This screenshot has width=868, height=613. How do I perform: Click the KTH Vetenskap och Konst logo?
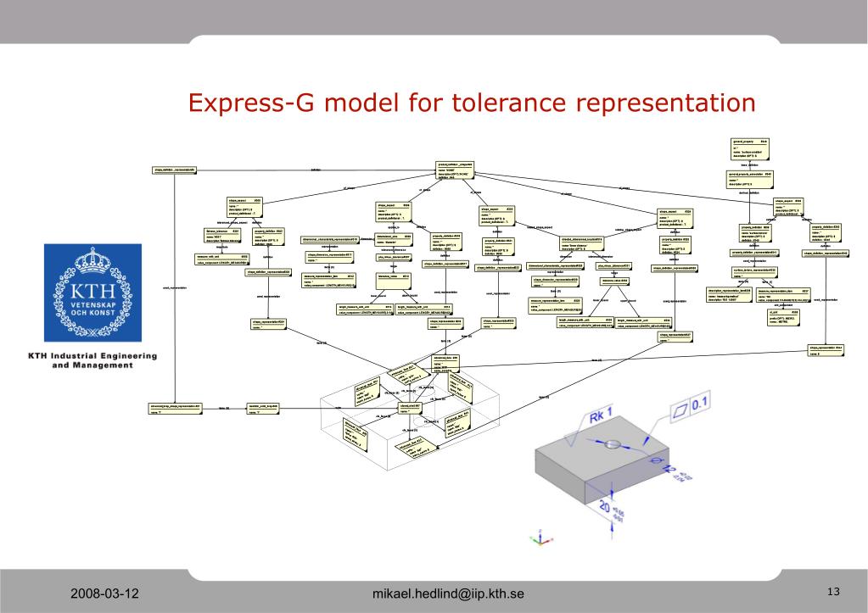92,293
